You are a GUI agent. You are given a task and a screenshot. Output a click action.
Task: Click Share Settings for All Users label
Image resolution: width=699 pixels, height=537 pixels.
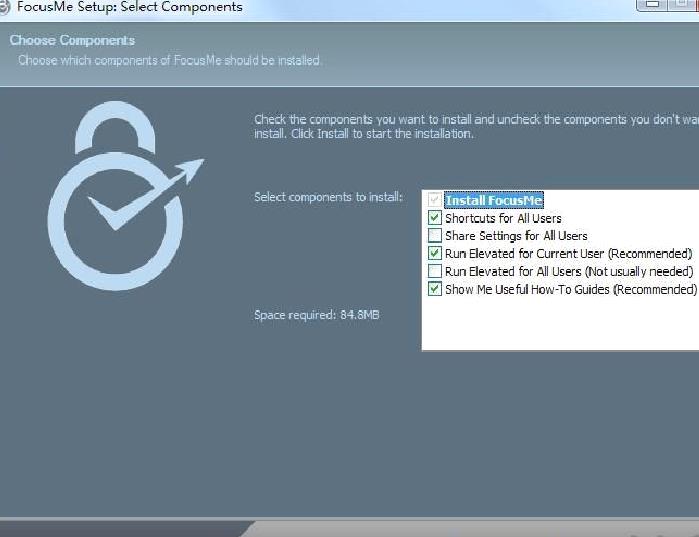(x=516, y=236)
